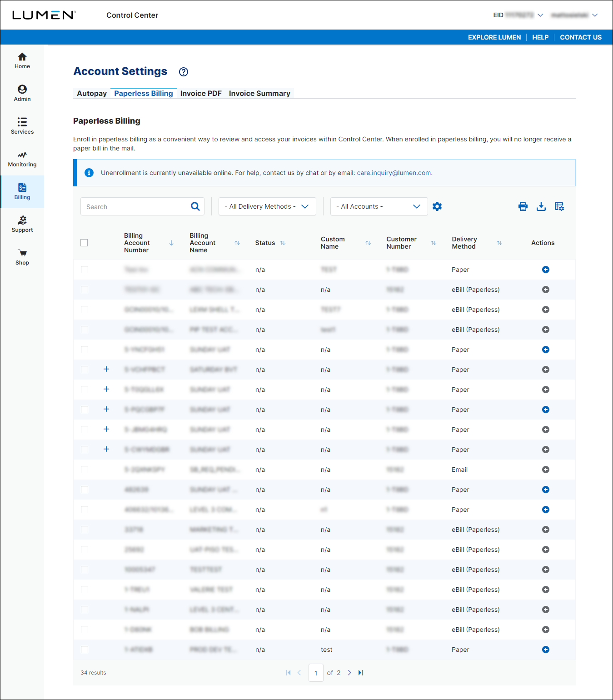The height and width of the screenshot is (700, 613).
Task: Expand the fourth row with a plus expander
Action: 106,429
